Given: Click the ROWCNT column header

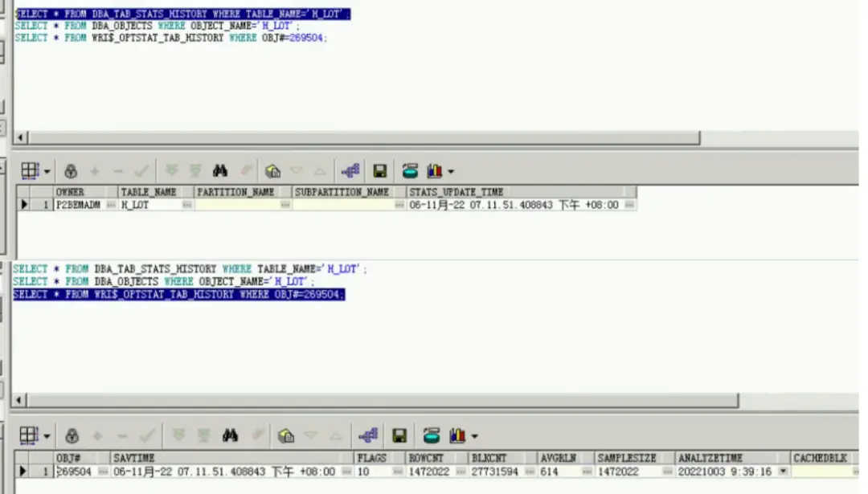Looking at the screenshot, I should pos(436,458).
